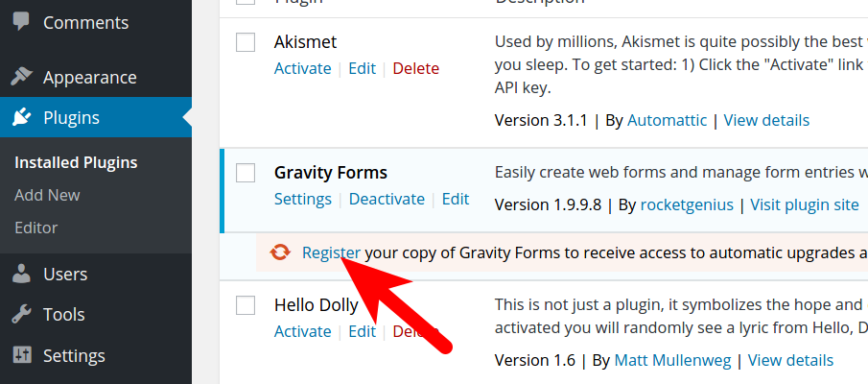Image resolution: width=868 pixels, height=384 pixels.
Task: Select the Gravity Forms checkbox
Action: (x=246, y=173)
